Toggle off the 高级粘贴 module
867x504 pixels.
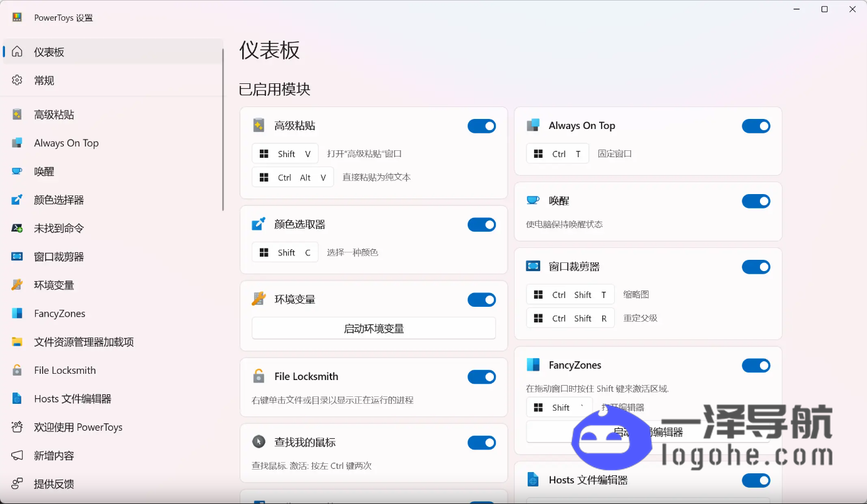[x=482, y=126]
